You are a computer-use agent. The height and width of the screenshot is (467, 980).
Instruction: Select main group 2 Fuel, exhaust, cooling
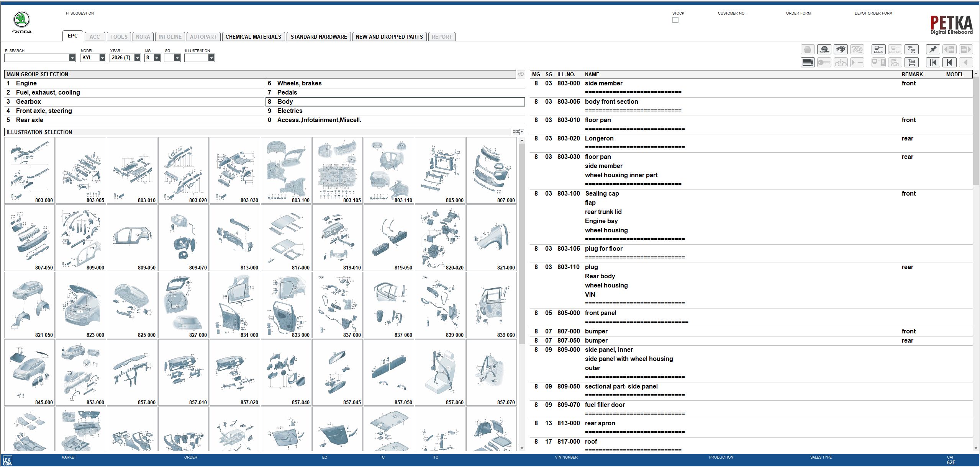point(134,93)
